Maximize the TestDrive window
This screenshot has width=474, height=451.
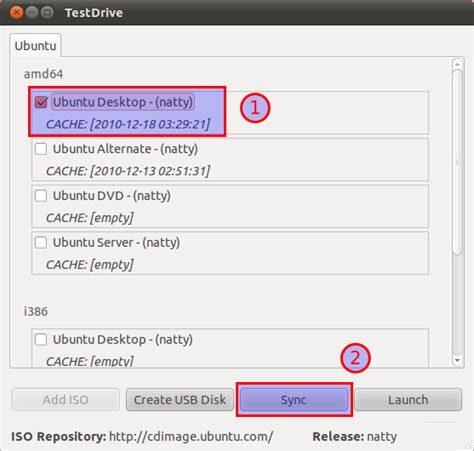(47, 13)
